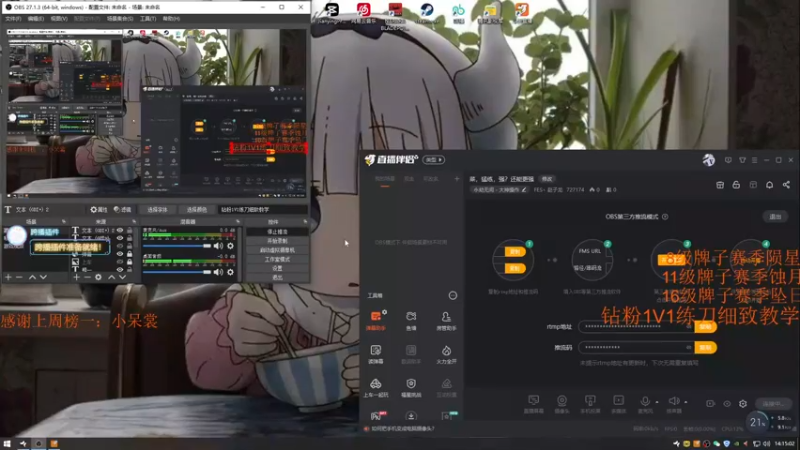This screenshot has width=800, height=450.
Task: Click 停止推流 button in OBS controls
Action: tap(277, 232)
